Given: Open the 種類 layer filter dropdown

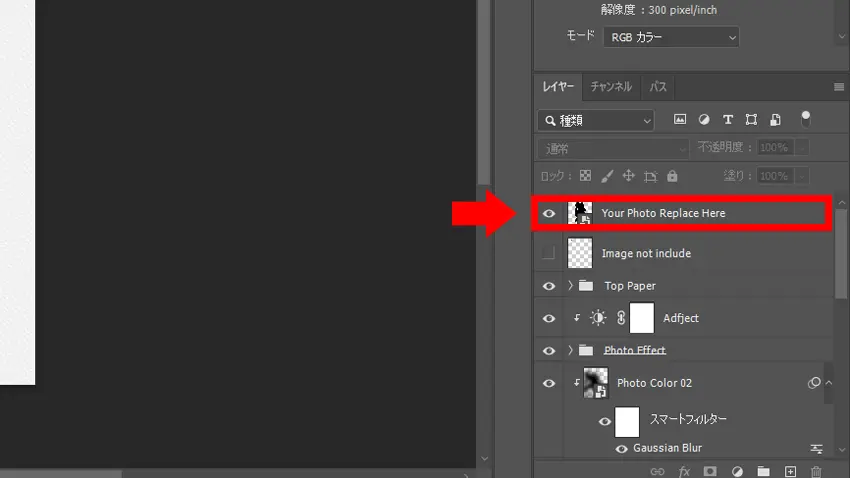Looking at the screenshot, I should (595, 120).
